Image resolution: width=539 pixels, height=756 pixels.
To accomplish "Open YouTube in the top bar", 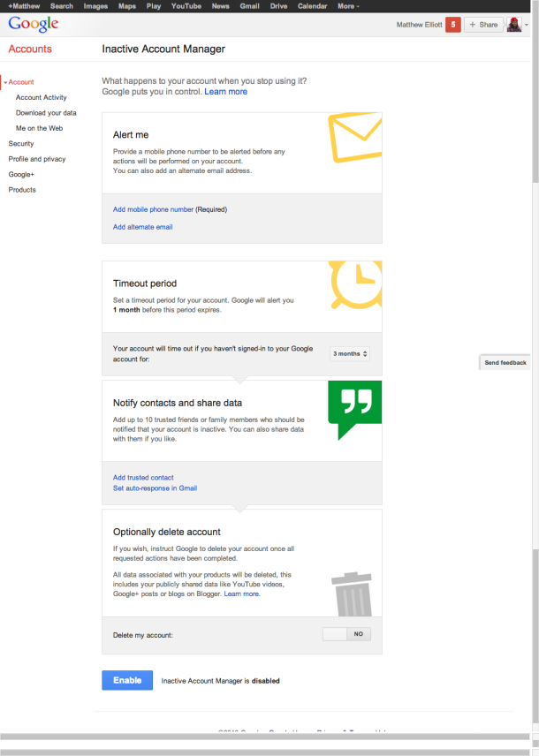I will coord(186,6).
